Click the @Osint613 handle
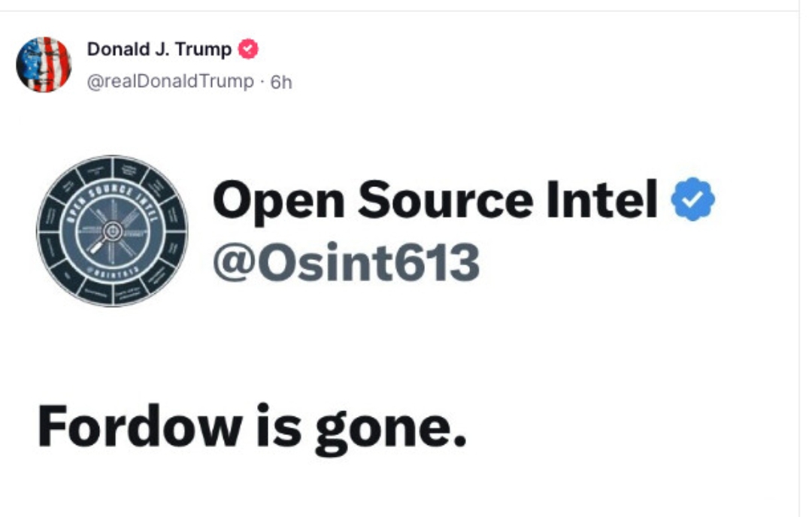The width and height of the screenshot is (812, 517). coord(346,262)
